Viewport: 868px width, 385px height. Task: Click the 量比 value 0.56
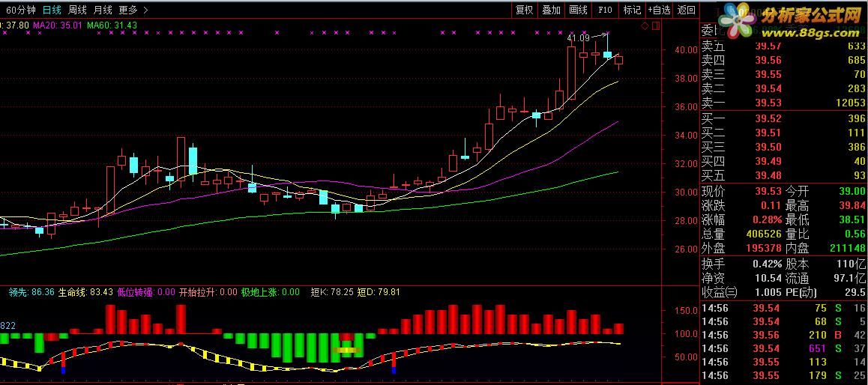click(x=855, y=234)
